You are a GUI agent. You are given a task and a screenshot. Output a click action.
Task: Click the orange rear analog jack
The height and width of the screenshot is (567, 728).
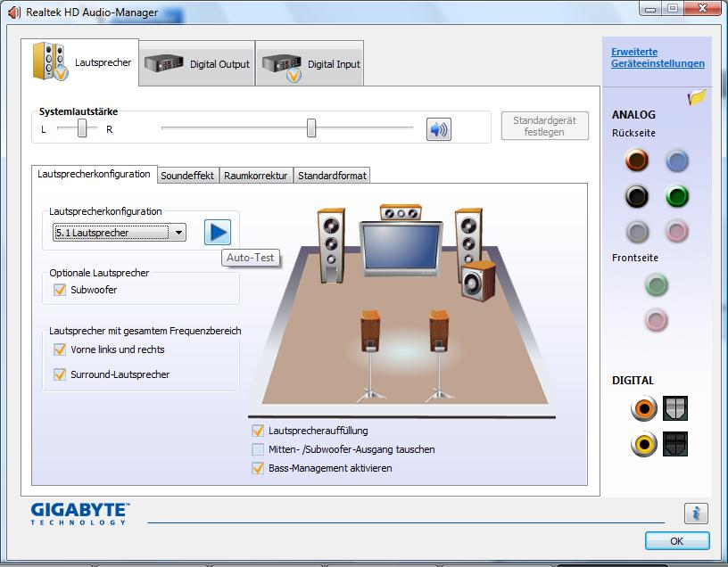point(636,160)
